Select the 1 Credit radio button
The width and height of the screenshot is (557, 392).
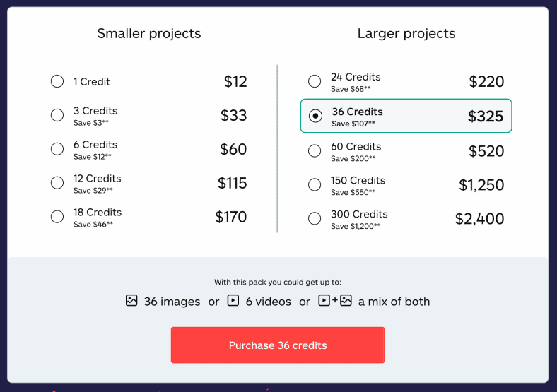tap(57, 81)
